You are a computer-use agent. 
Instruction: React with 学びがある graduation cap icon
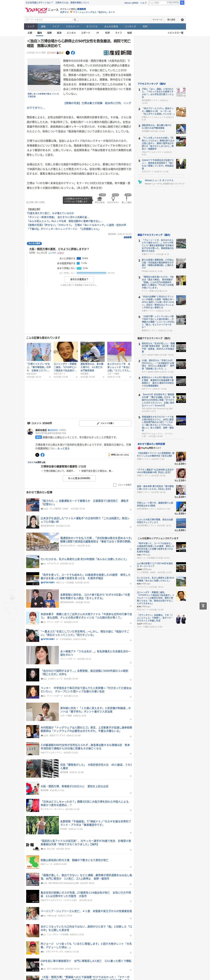tap(100, 199)
